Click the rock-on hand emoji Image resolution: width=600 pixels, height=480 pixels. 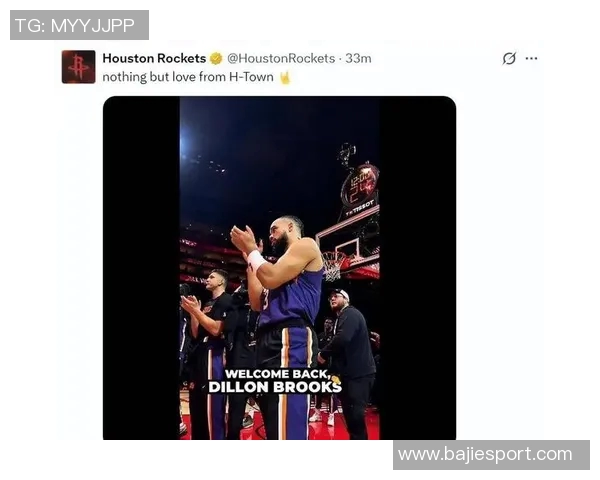tap(285, 77)
